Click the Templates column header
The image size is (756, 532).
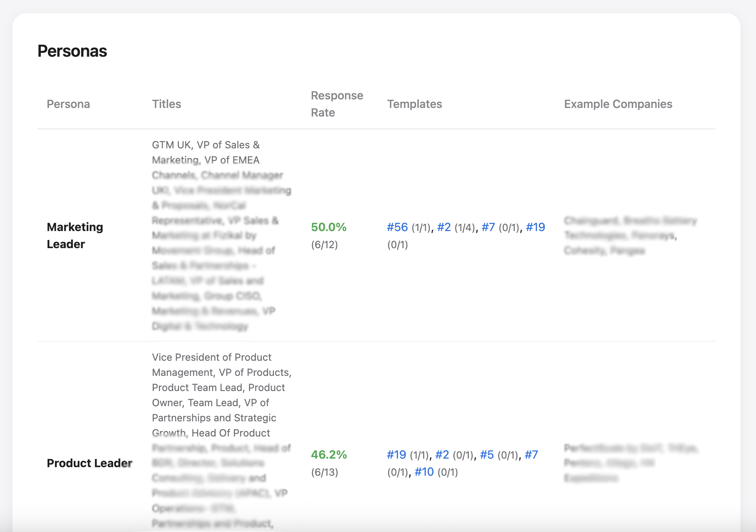[415, 104]
